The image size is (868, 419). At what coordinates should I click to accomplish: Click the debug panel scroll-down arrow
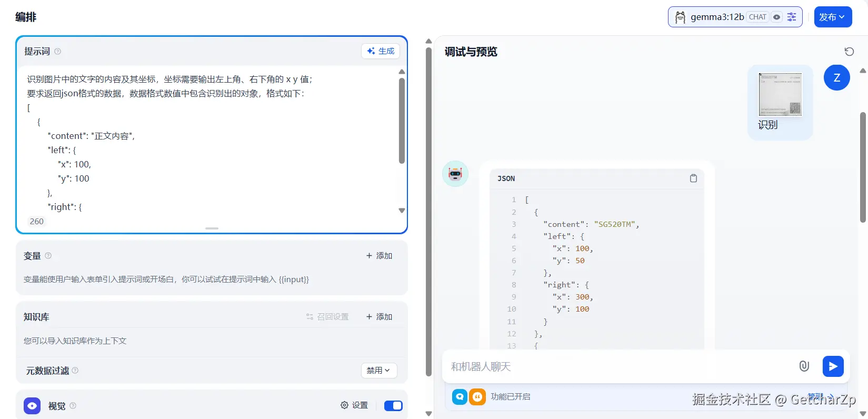pos(863,414)
